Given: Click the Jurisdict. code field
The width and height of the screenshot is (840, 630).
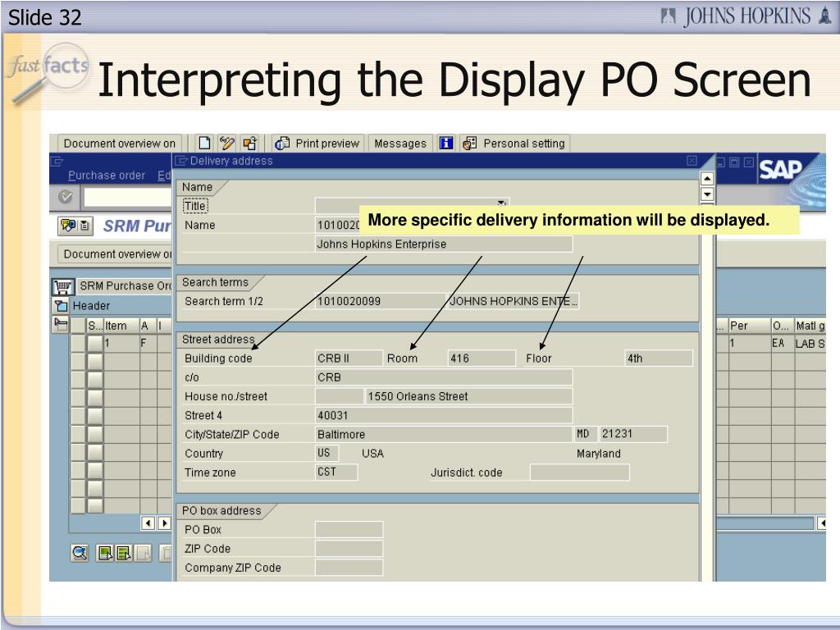Looking at the screenshot, I should (580, 472).
